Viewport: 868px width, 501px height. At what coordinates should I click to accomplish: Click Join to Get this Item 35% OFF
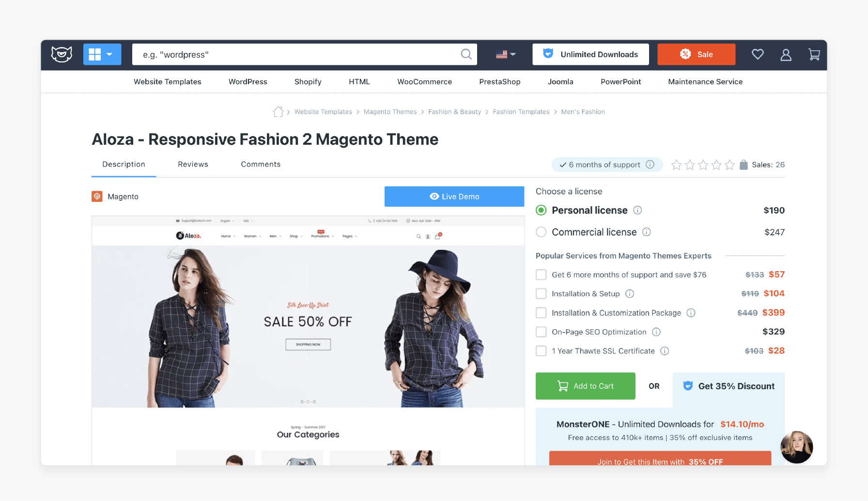(660, 459)
